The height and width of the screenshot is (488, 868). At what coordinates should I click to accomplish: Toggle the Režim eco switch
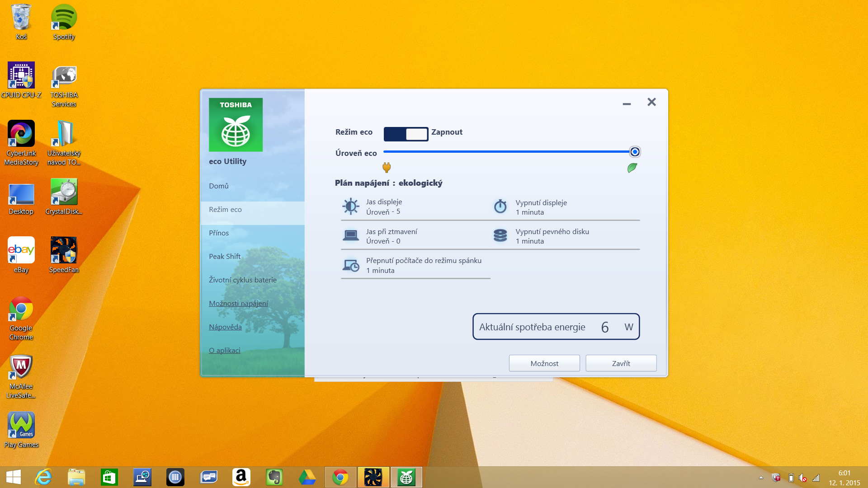pyautogui.click(x=406, y=134)
